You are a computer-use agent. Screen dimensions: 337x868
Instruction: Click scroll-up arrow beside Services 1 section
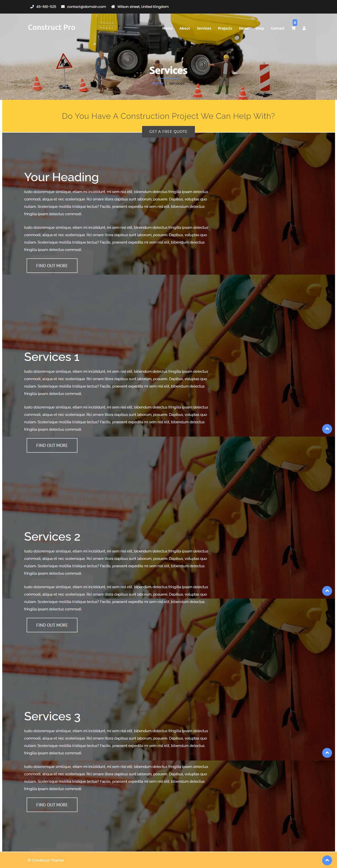point(327,429)
